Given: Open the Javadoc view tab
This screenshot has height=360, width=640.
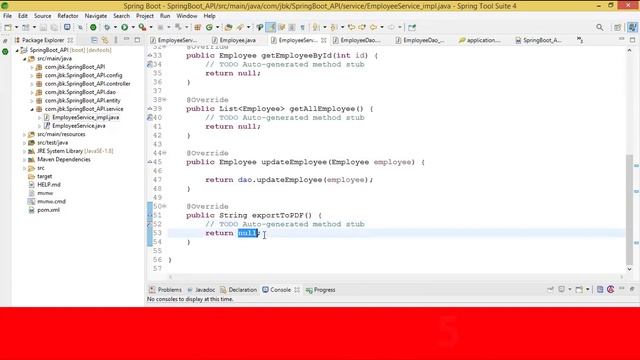Looking at the screenshot, I should [201, 290].
